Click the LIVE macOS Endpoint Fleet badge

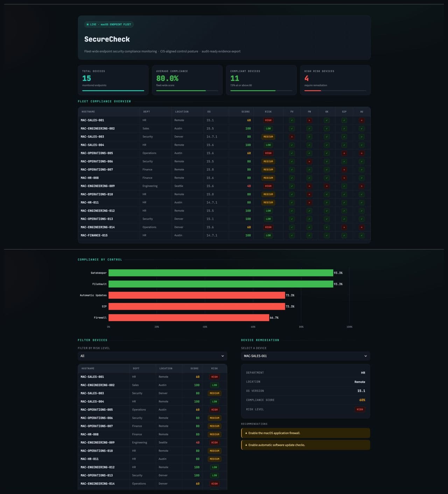click(109, 24)
